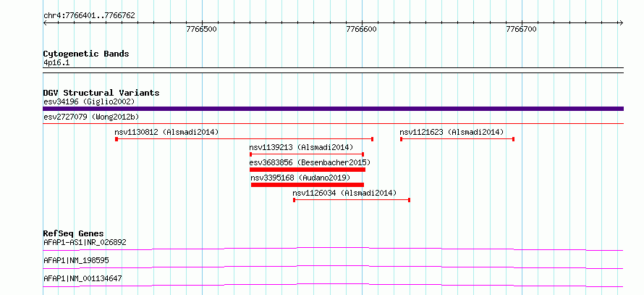Viewport: 644px width, 295px height.
Task: Click the Cytogenetic Bands track title
Action: (x=86, y=54)
